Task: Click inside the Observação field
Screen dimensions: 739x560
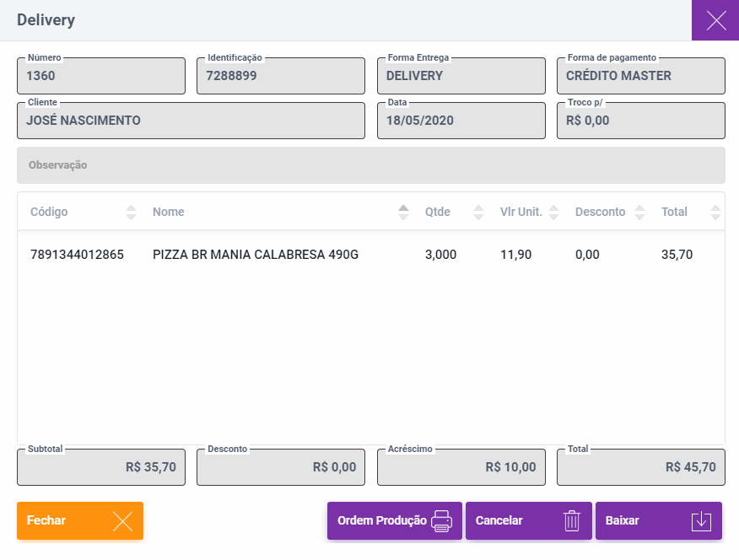Action: 371,165
